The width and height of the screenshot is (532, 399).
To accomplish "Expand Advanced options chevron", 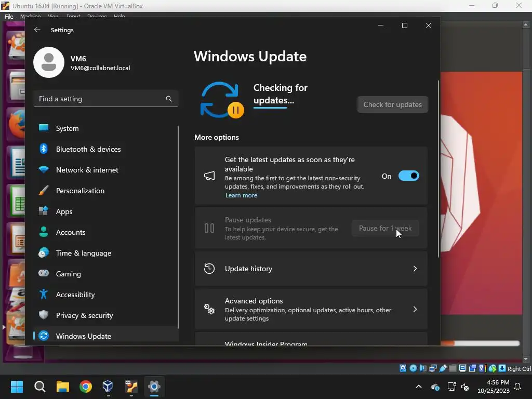I will tap(415, 309).
